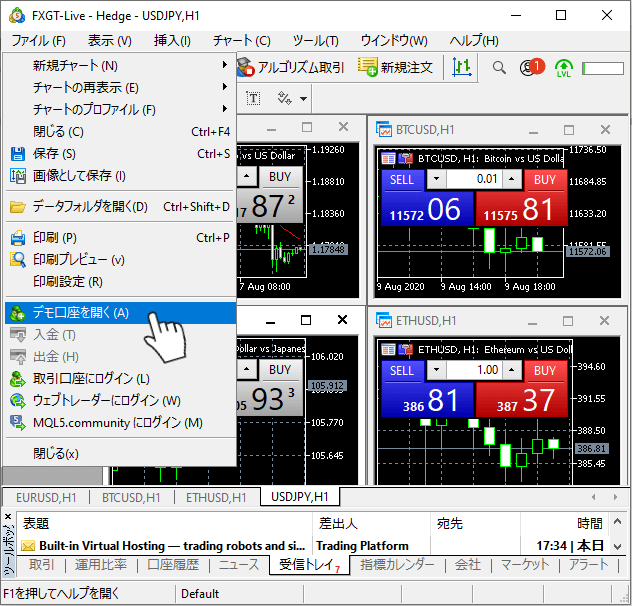Screen dimensions: 632x606
Task: Click the BTCUSD chart window title icon
Action: (384, 129)
